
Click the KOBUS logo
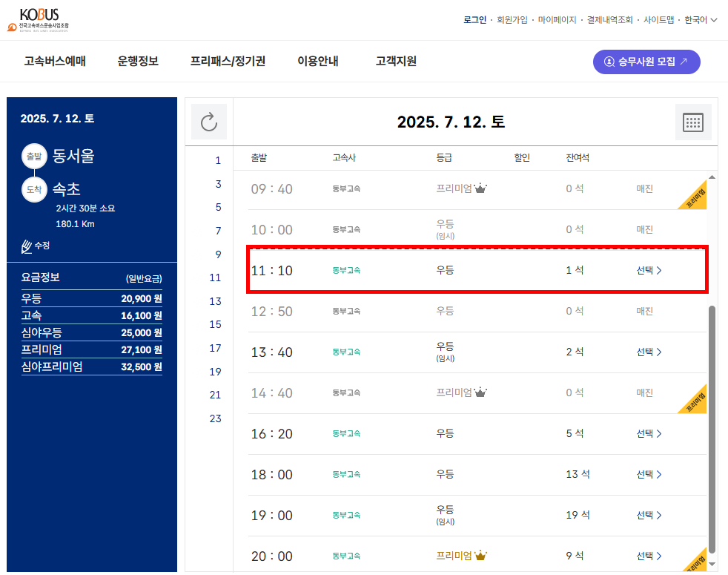coord(38,20)
